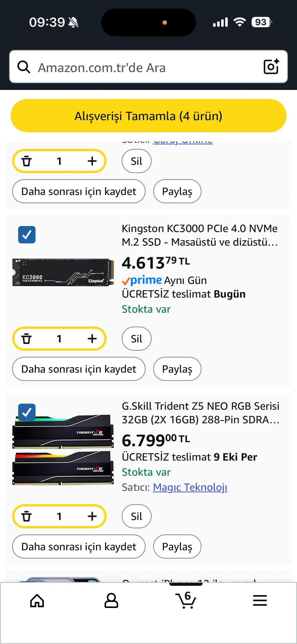Screen dimensions: 297x644
Task: Increase Kingston KC3000 quantity with plus
Action: pos(92,339)
